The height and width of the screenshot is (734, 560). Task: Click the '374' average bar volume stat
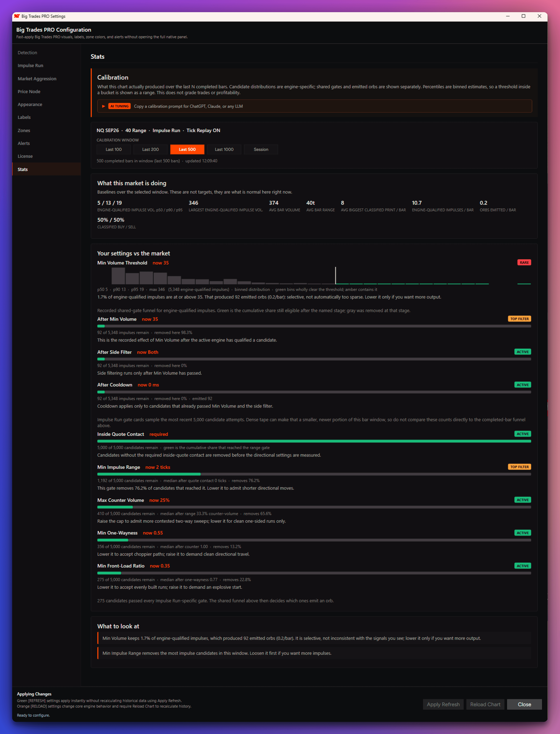[x=274, y=203]
